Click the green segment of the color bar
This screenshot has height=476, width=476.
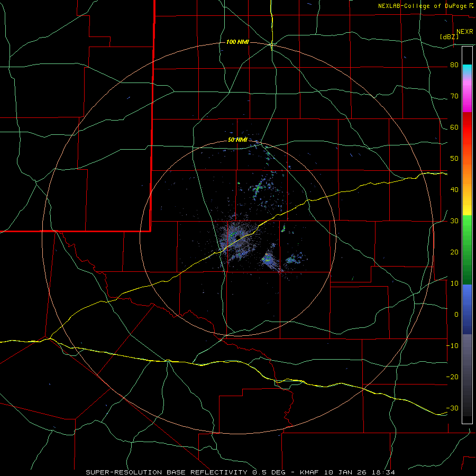tap(467, 250)
